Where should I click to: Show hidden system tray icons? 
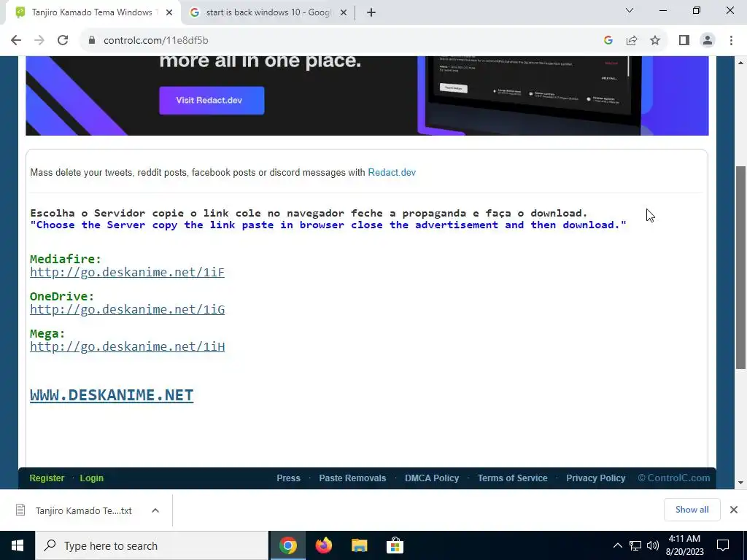tap(617, 545)
